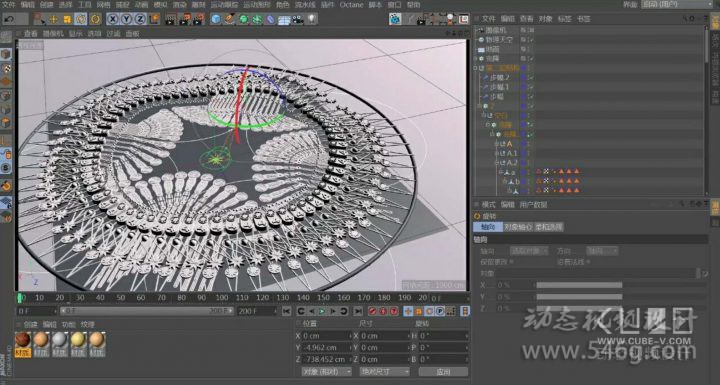Click the Undo arrow icon
This screenshot has height=385, width=720.
click(10, 19)
